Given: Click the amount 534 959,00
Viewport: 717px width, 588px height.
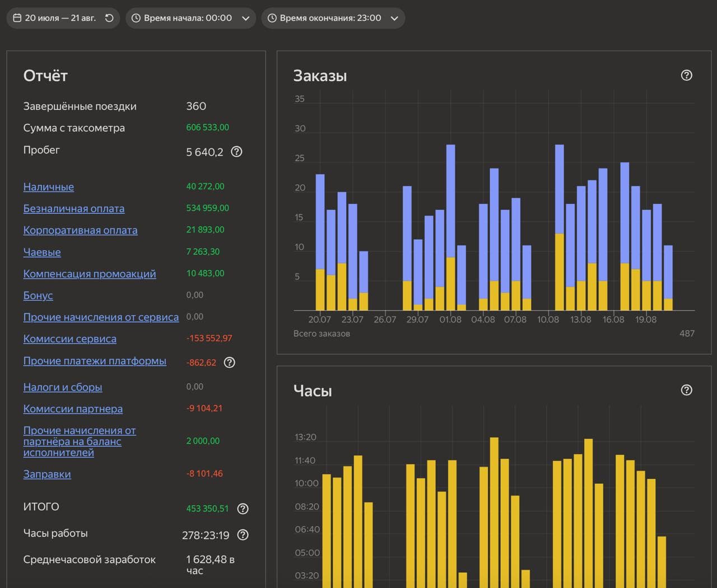Looking at the screenshot, I should [207, 208].
